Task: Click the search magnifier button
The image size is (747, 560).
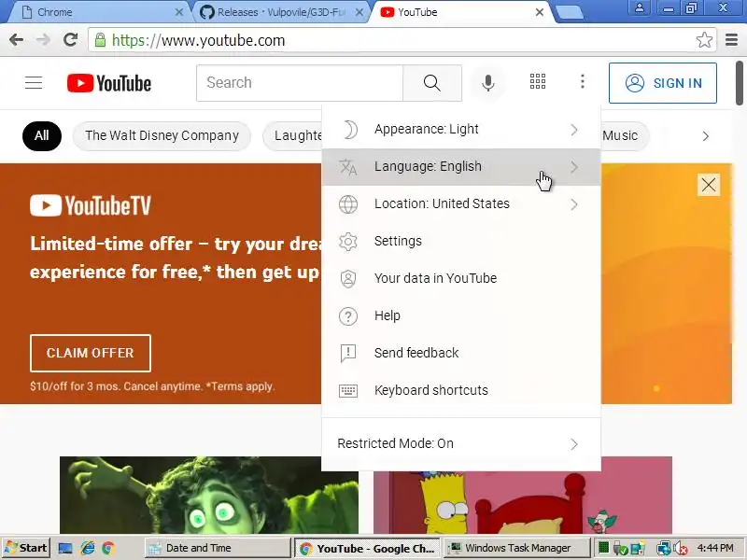Action: point(432,83)
